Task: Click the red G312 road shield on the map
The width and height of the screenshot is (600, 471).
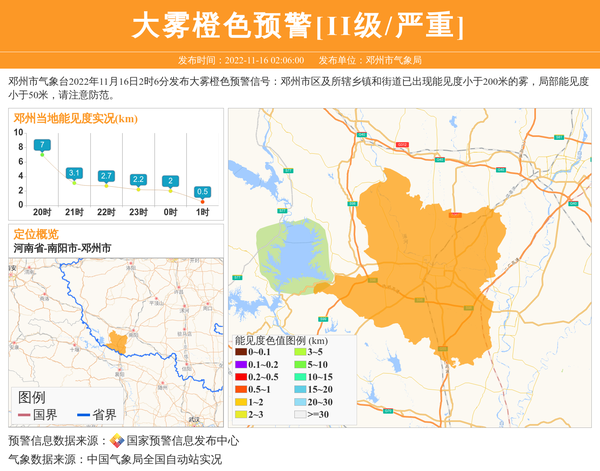Action: point(402,145)
